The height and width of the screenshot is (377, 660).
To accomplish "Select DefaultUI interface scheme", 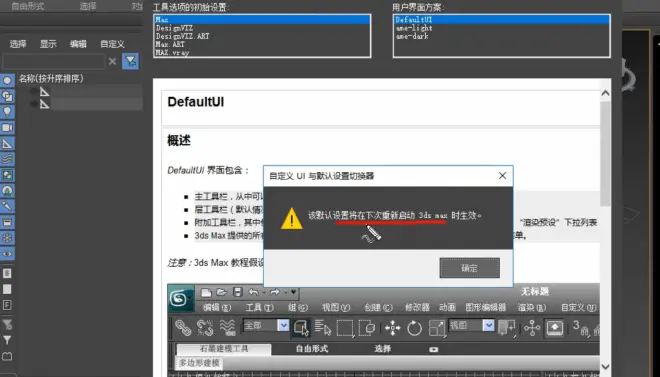I will coord(501,19).
